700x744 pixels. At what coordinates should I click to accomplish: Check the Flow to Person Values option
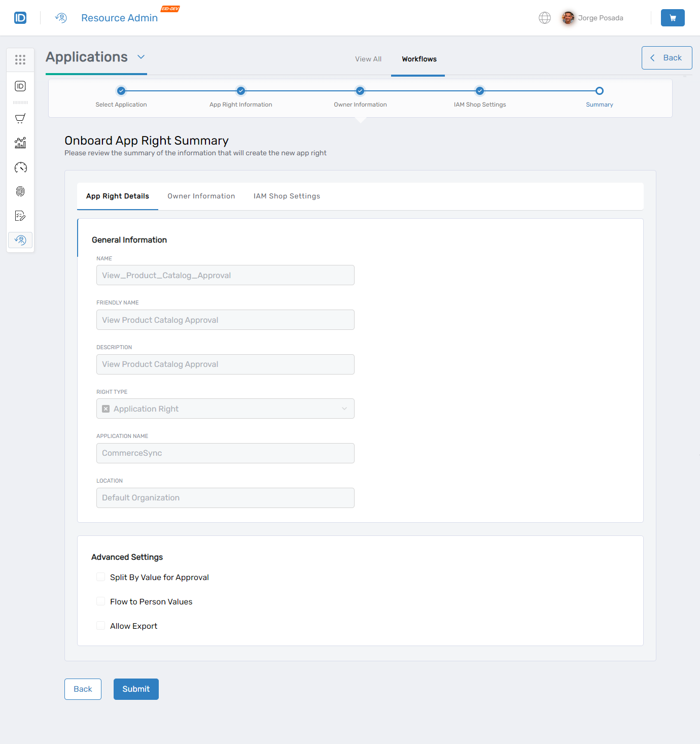(x=100, y=601)
